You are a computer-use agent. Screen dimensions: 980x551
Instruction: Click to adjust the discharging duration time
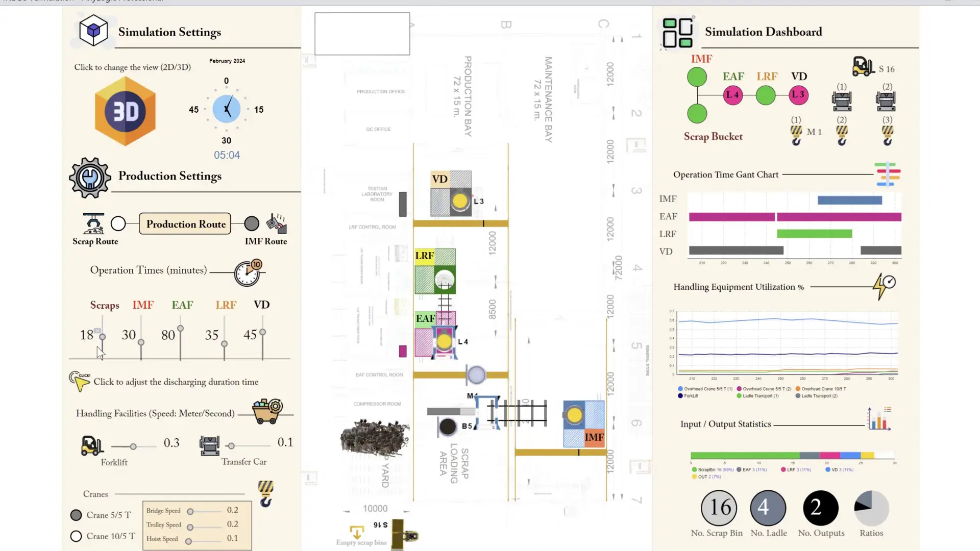81,382
